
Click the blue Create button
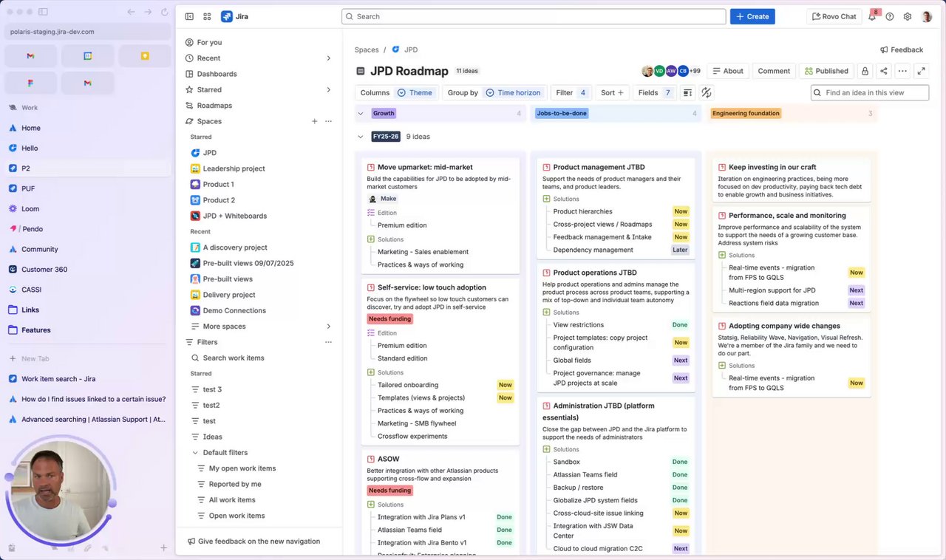(752, 16)
